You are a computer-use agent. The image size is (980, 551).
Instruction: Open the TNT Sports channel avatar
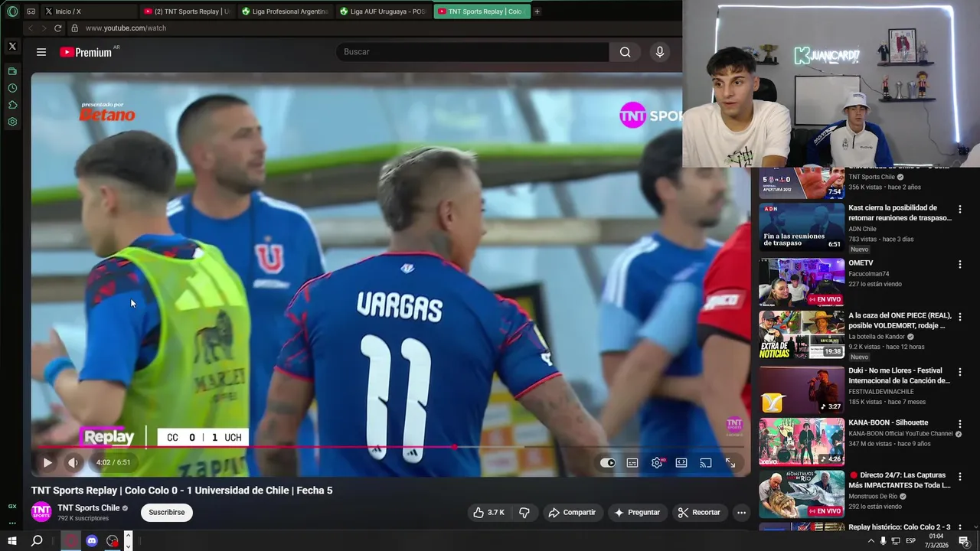[x=41, y=512]
